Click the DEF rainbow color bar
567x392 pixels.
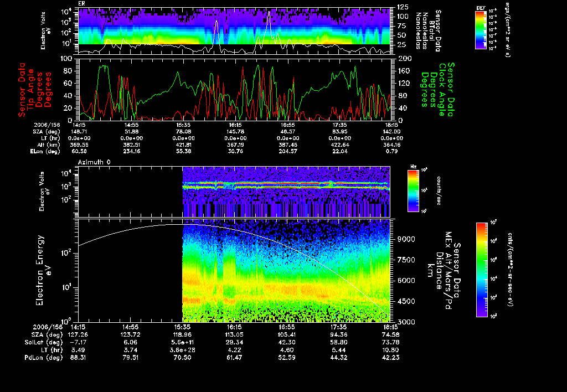tap(481, 30)
